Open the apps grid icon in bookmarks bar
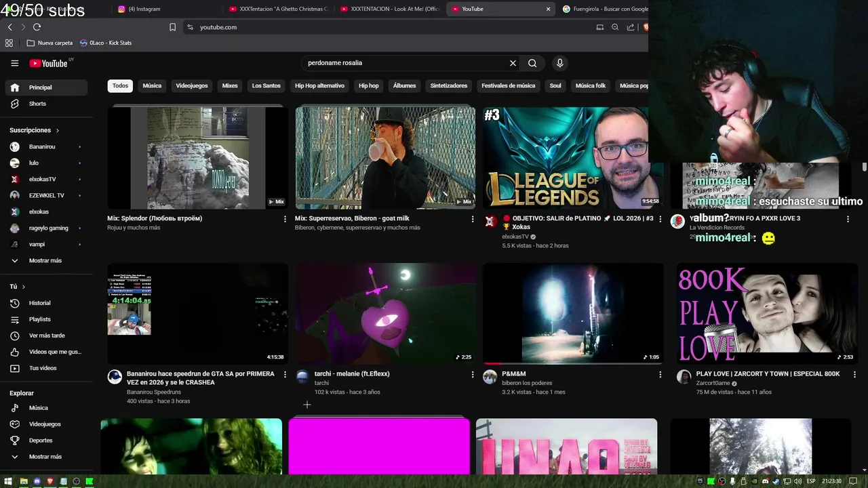868x488 pixels. coord(9,43)
